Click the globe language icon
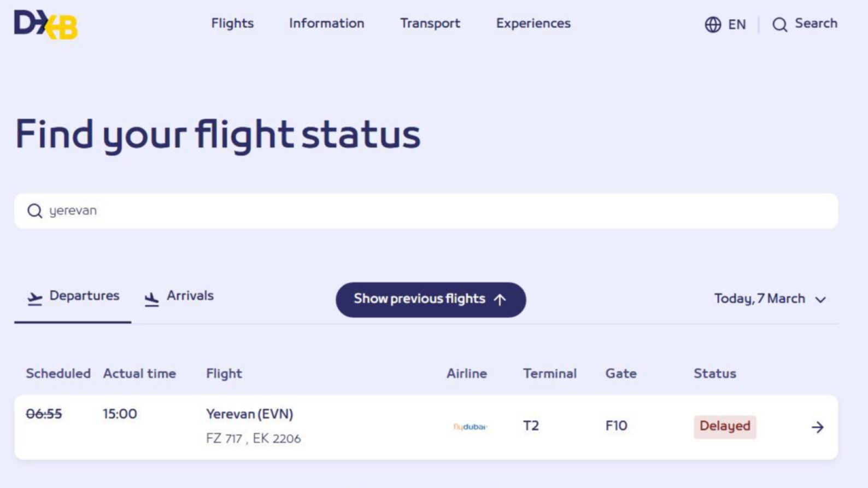Screen dimensions: 868x488 pos(712,25)
